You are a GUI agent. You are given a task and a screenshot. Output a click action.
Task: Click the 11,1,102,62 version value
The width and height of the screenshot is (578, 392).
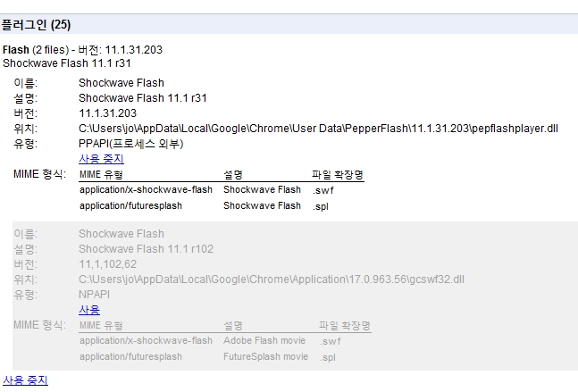108,264
